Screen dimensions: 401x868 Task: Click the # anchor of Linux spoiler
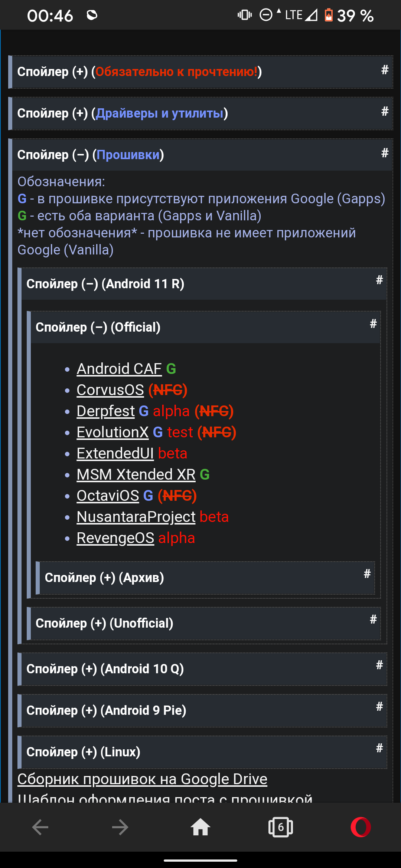[x=379, y=748]
